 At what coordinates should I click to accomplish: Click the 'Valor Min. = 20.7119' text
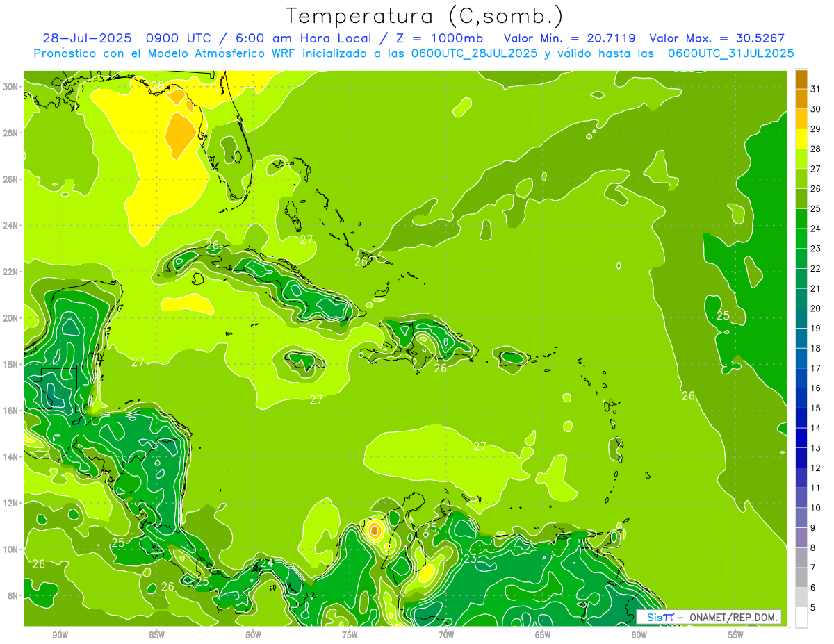point(570,38)
